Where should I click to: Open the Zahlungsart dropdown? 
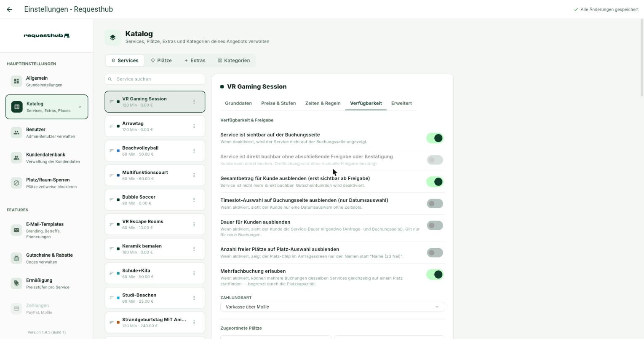pos(332,307)
